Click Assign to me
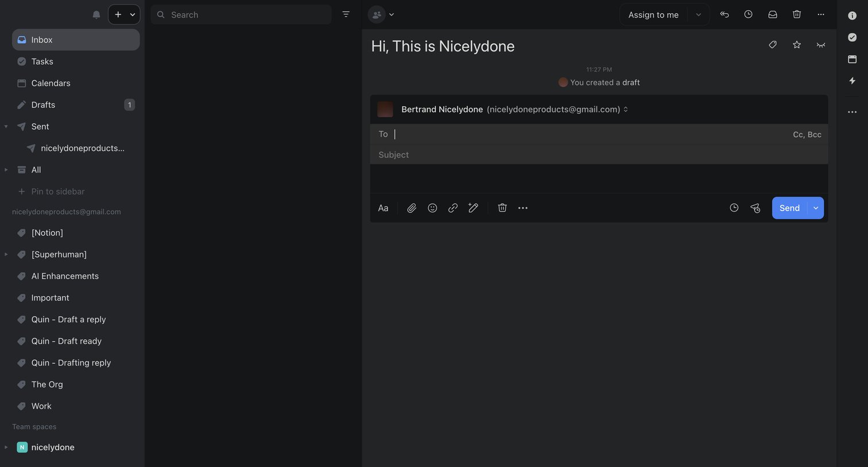This screenshot has width=868, height=467. (x=653, y=14)
